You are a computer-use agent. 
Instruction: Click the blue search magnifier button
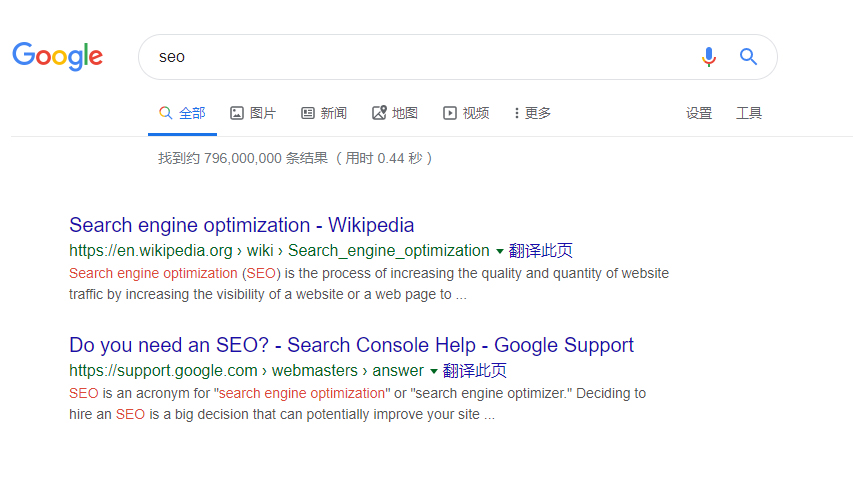(748, 57)
